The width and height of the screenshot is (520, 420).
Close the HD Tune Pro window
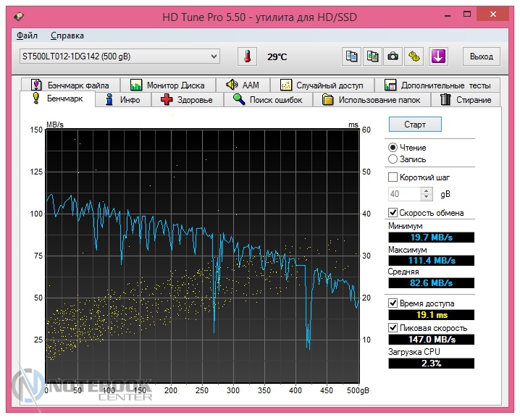tap(492, 14)
